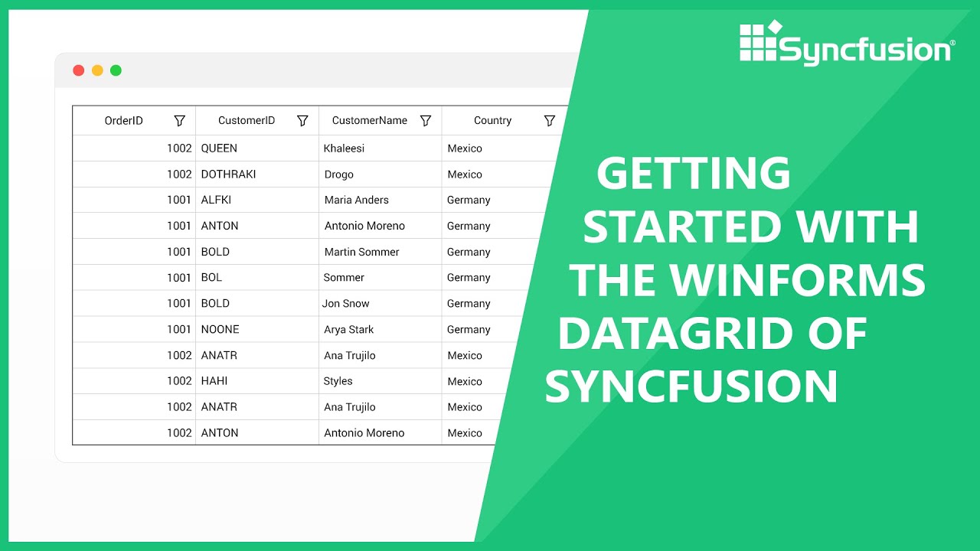Select the Maria Anders cell
This screenshot has width=980, height=551.
381,200
